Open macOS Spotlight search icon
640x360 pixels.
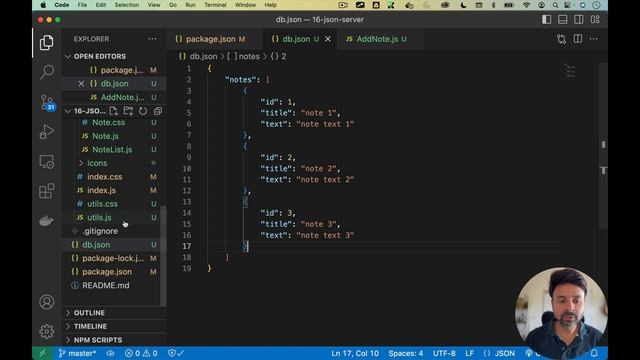[x=555, y=5]
